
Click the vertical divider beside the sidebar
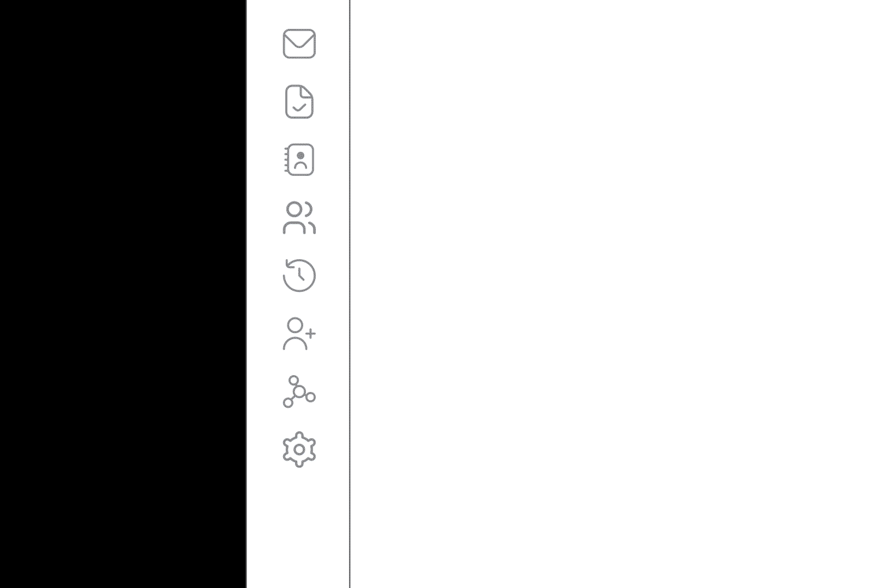pyautogui.click(x=349, y=294)
